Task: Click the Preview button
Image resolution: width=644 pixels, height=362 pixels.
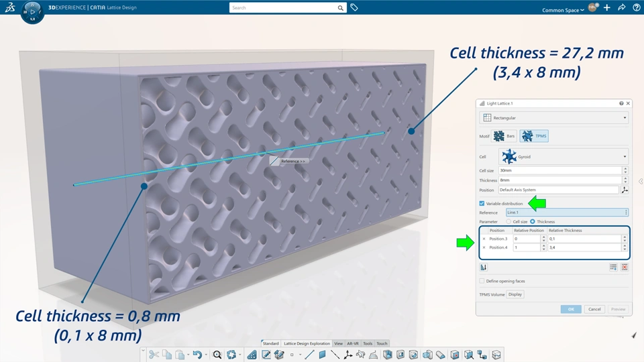Action: pyautogui.click(x=618, y=309)
